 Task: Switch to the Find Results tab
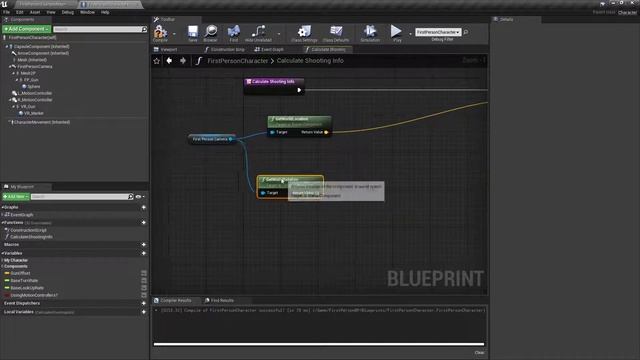click(220, 300)
